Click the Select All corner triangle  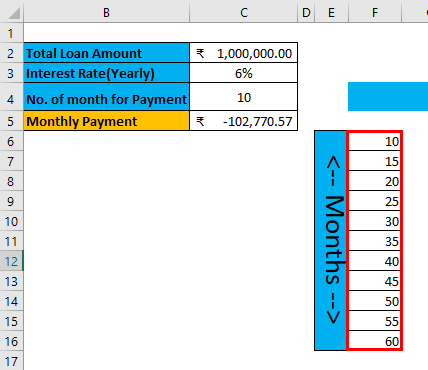pyautogui.click(x=14, y=13)
